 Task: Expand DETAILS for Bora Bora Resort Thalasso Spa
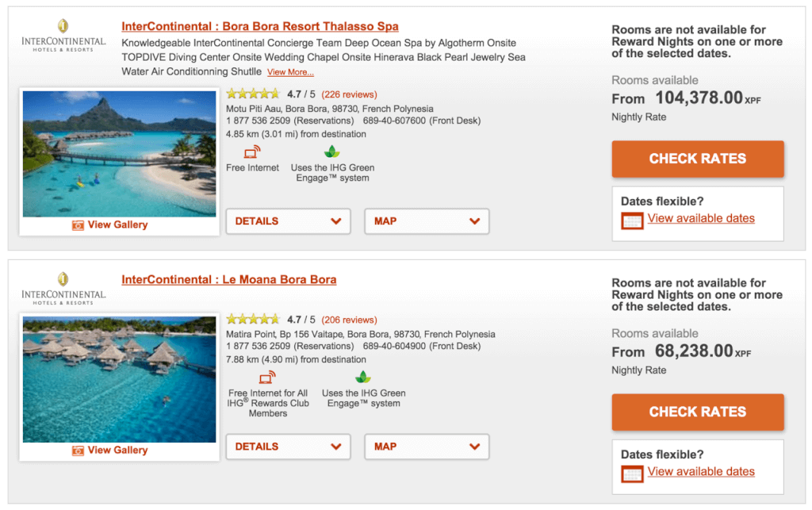[x=288, y=221]
